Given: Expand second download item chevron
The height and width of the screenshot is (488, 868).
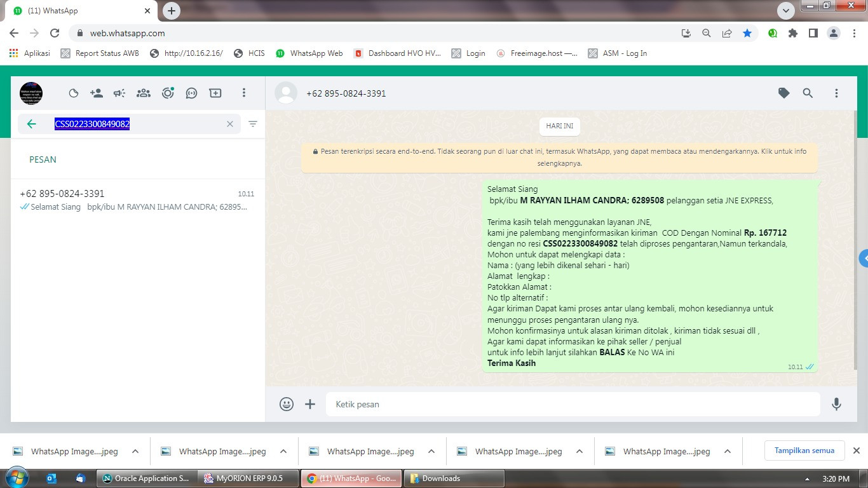Looking at the screenshot, I should pos(283,451).
